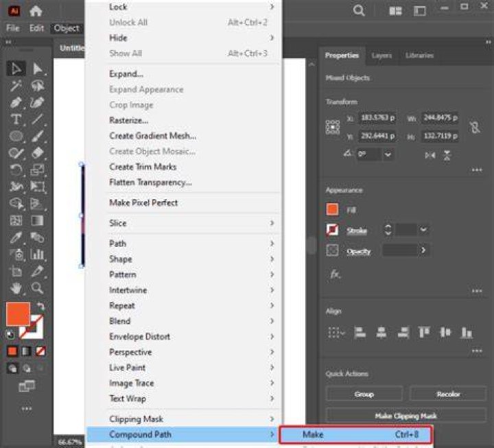
Task: Click the Recolor button
Action: click(x=448, y=394)
